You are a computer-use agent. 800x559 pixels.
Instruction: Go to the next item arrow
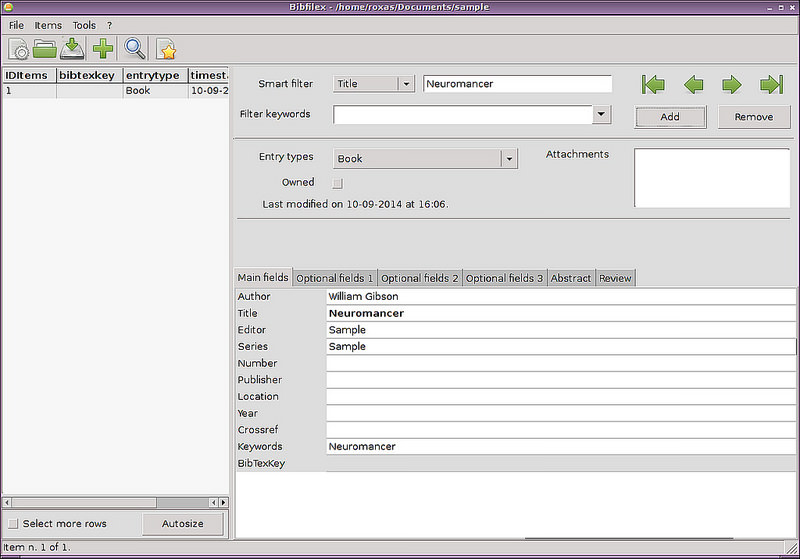tap(731, 84)
